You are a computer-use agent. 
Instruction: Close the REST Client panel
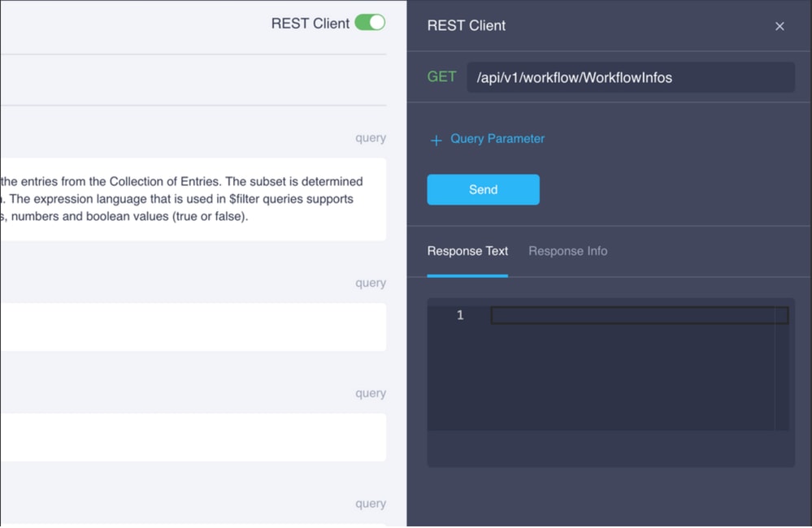click(x=779, y=26)
